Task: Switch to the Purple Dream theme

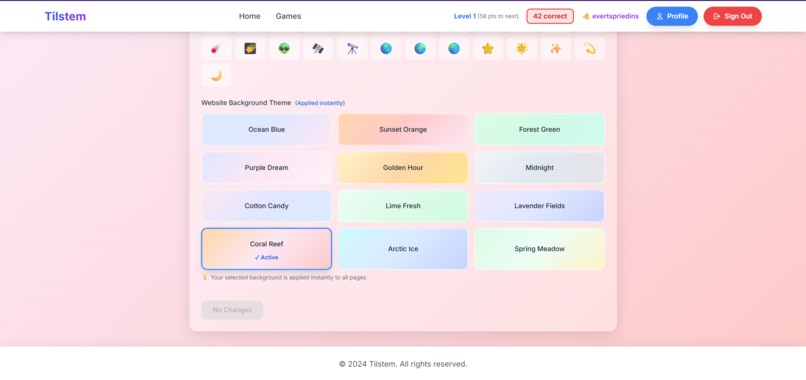Action: [266, 168]
